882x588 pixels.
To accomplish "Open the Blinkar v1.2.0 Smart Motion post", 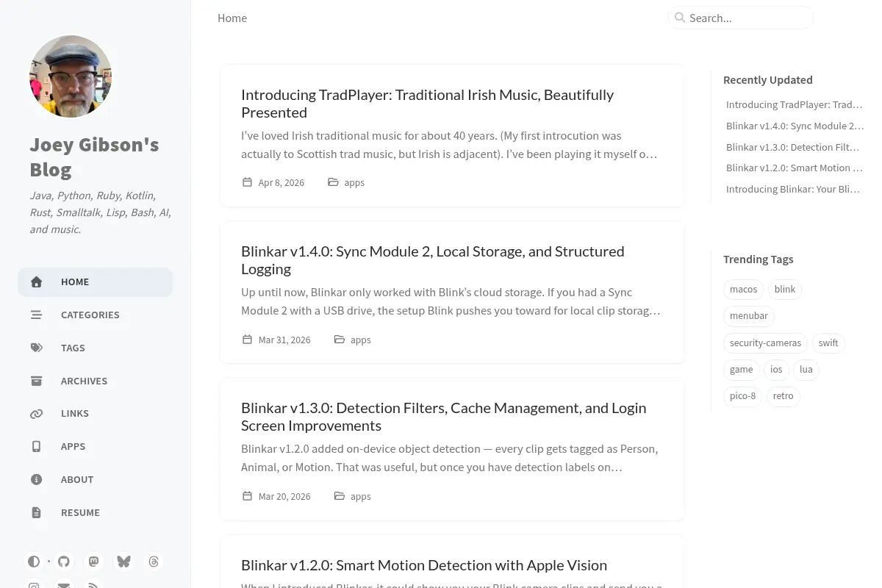I will pos(424,565).
